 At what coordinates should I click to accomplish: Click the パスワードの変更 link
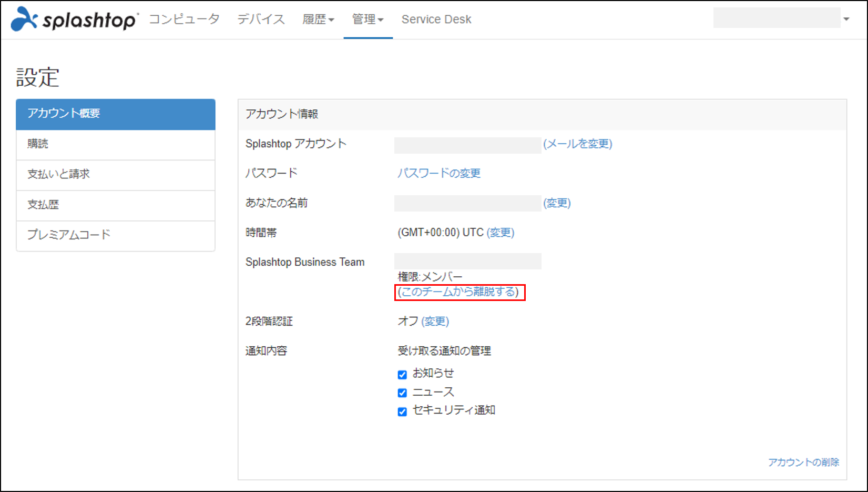439,173
